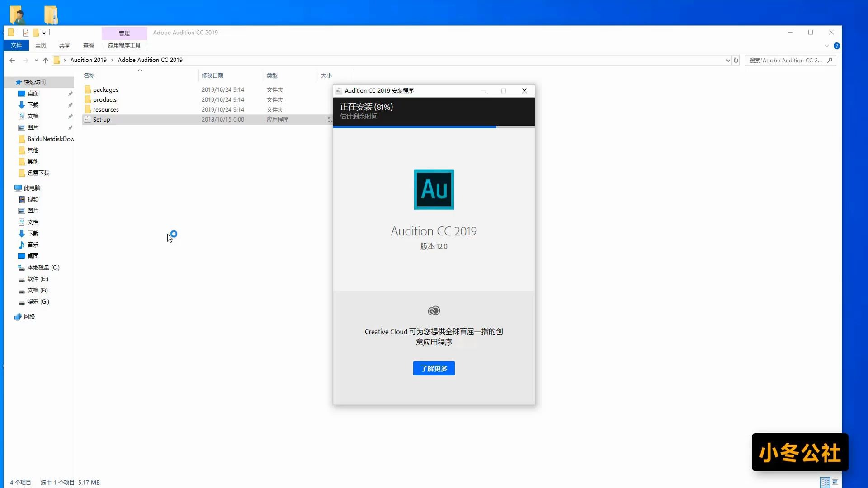This screenshot has width=868, height=488.
Task: Expand the ribbon with the chevron
Action: point(827,46)
